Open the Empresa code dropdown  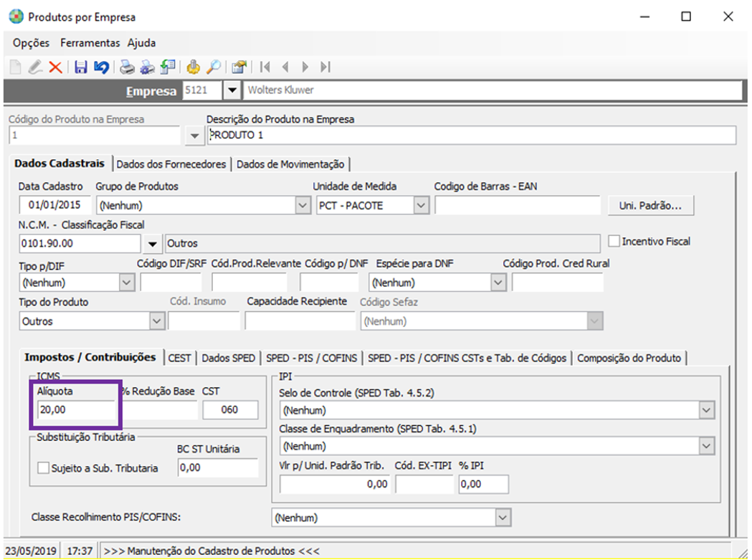[232, 90]
